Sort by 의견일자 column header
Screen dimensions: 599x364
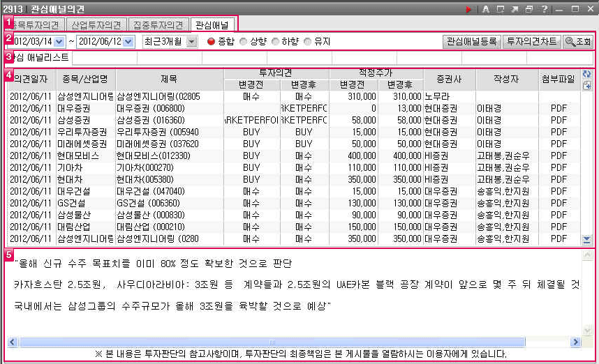pyautogui.click(x=31, y=79)
